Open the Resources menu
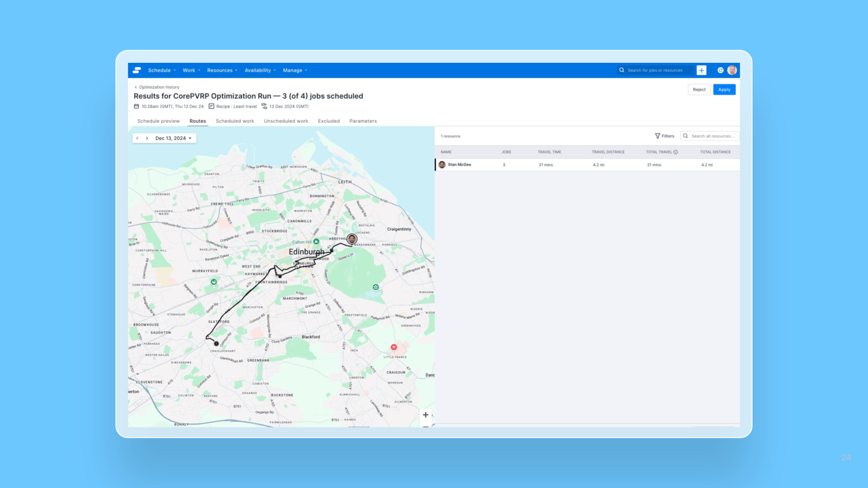The width and height of the screenshot is (868, 488). pyautogui.click(x=222, y=70)
